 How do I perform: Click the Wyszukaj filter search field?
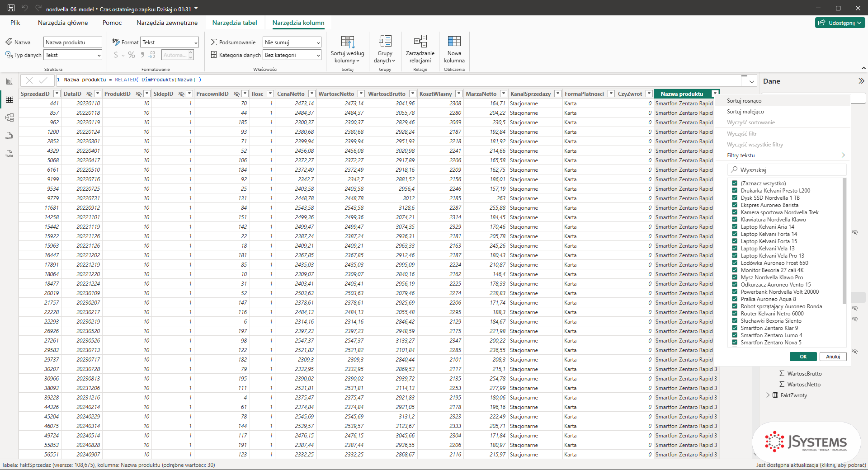tap(787, 170)
